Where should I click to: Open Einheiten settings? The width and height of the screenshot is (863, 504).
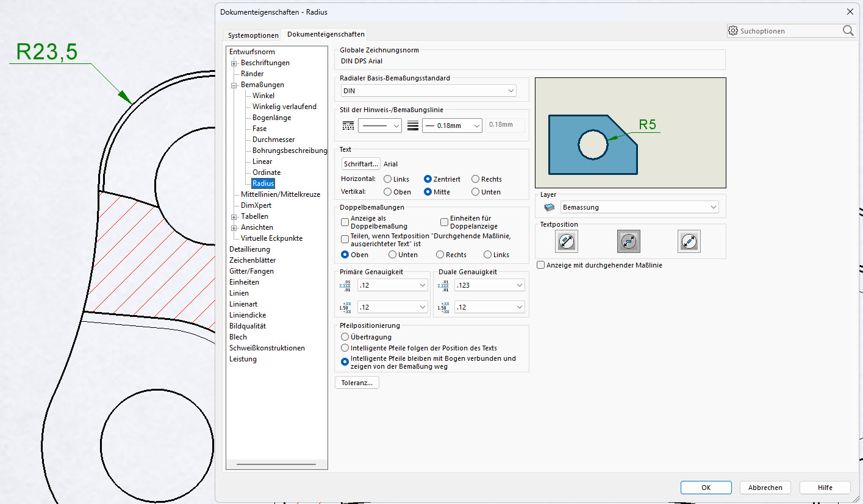(x=244, y=282)
